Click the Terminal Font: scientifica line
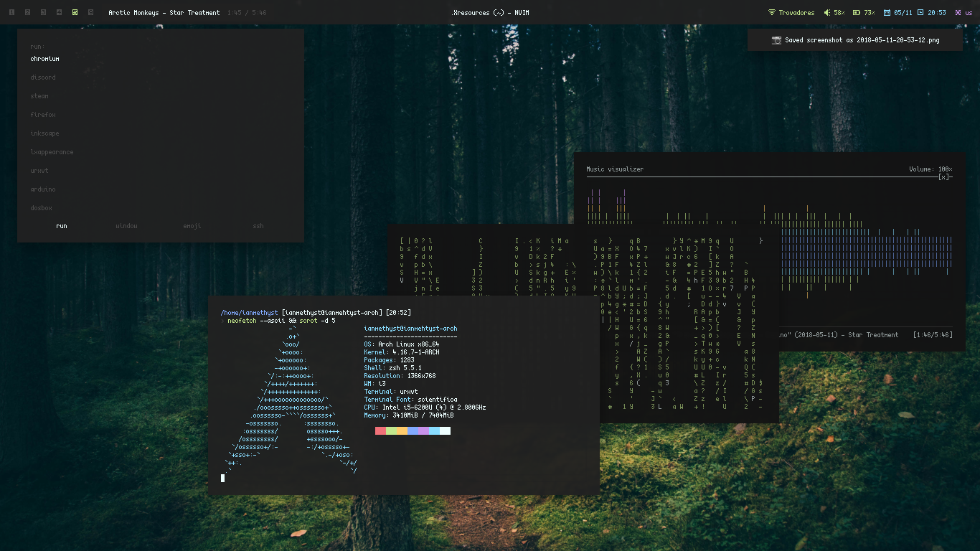This screenshot has height=551, width=980. click(410, 400)
